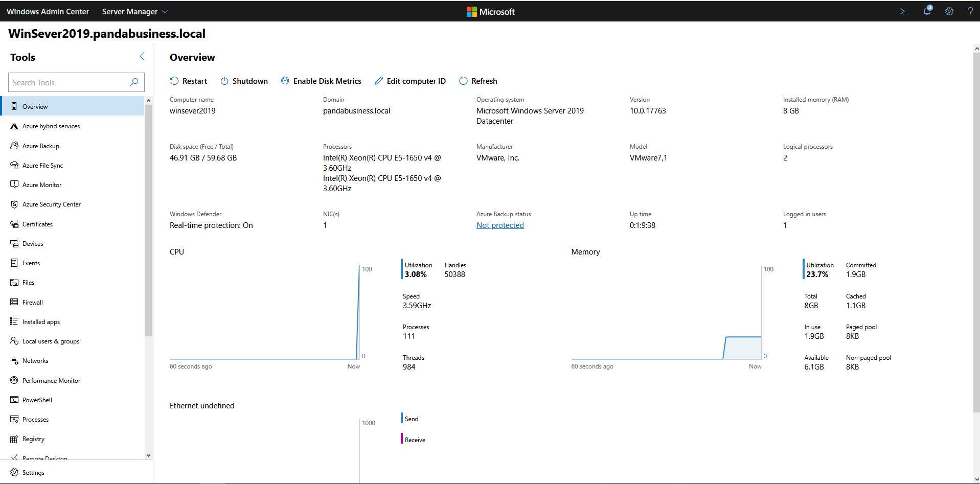The width and height of the screenshot is (980, 484).
Task: Click the Firewall icon
Action: pos(14,302)
